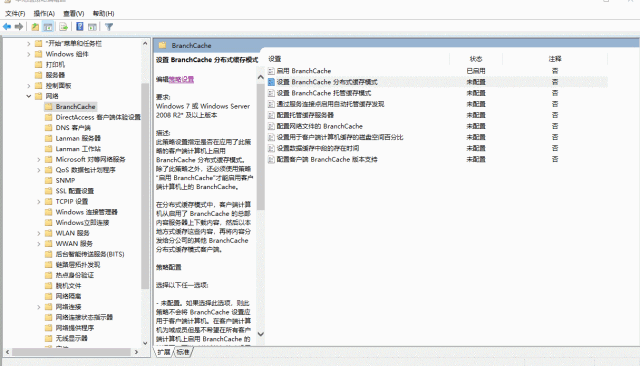Click tree pane scroll up arrow
Image resolution: width=640 pixels, height=366 pixels.
[x=145, y=43]
